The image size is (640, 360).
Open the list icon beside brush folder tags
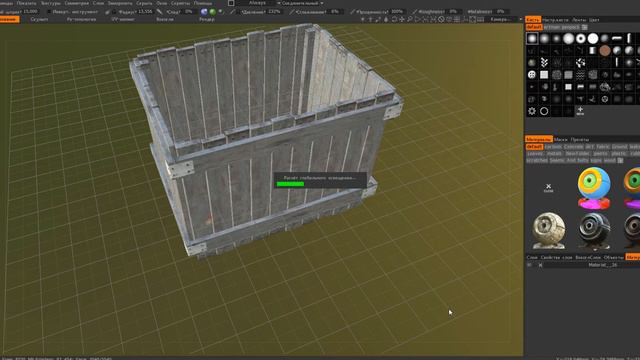[584, 27]
